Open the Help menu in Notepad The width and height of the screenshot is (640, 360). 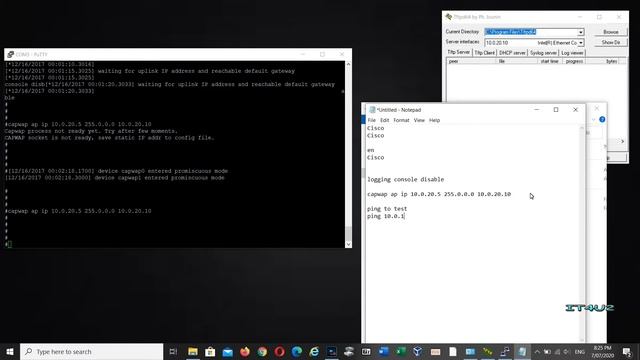point(434,120)
